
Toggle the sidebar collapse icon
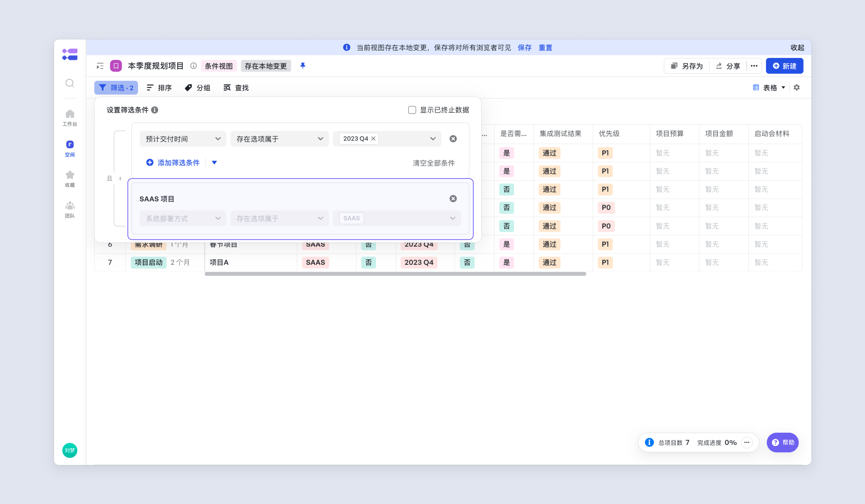tap(100, 66)
